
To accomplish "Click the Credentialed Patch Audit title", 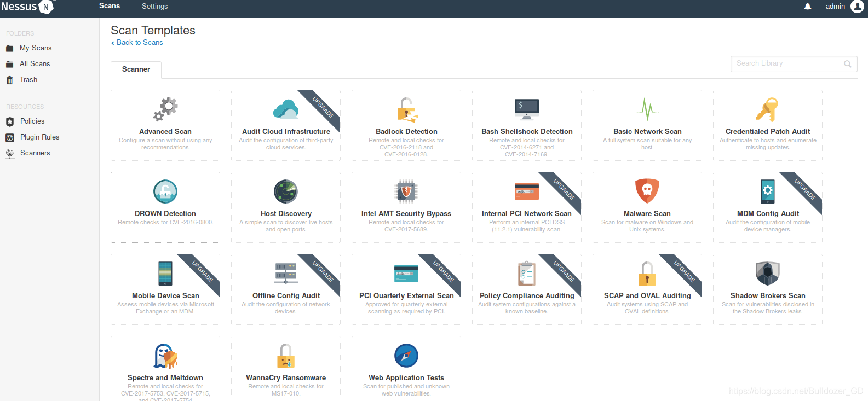I will pyautogui.click(x=768, y=132).
